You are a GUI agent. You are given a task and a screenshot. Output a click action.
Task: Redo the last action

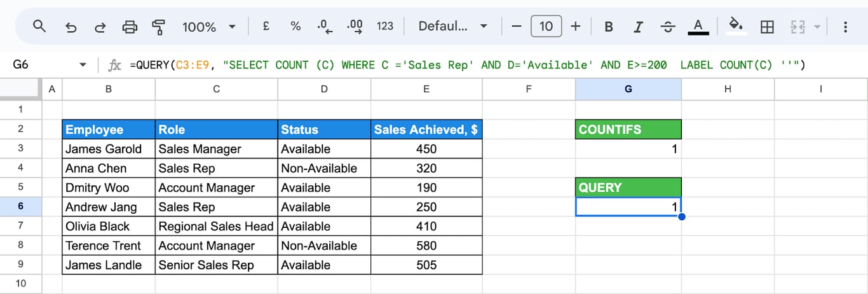click(x=100, y=27)
